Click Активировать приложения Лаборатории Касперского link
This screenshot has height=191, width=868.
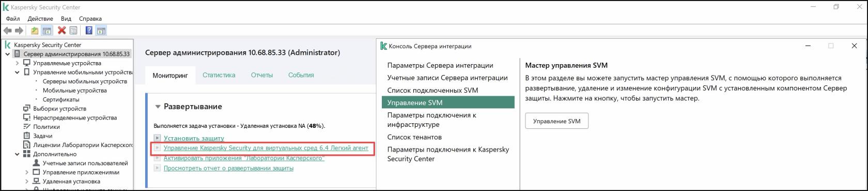(244, 158)
